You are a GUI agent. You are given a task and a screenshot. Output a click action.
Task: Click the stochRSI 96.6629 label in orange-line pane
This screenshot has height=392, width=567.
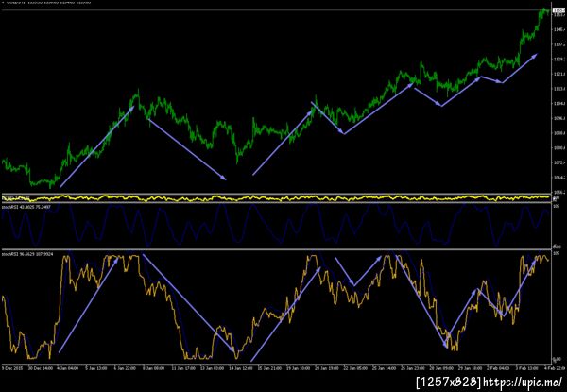[26, 254]
